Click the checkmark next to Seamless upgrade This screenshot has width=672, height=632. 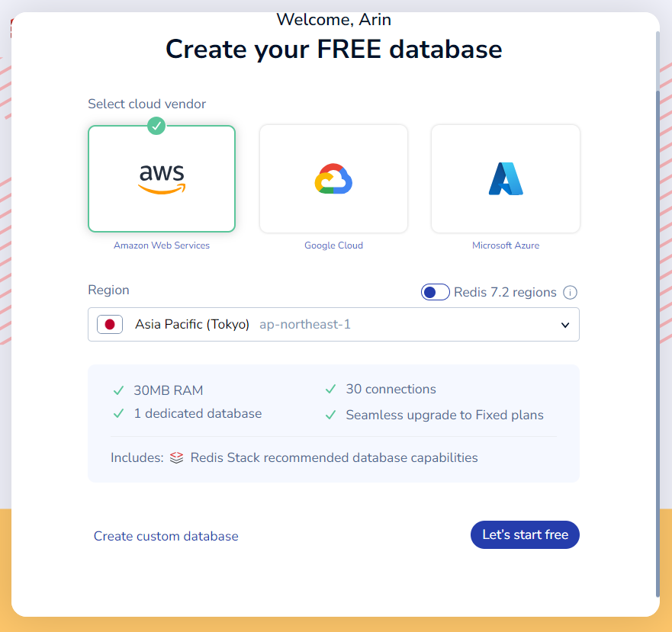330,415
